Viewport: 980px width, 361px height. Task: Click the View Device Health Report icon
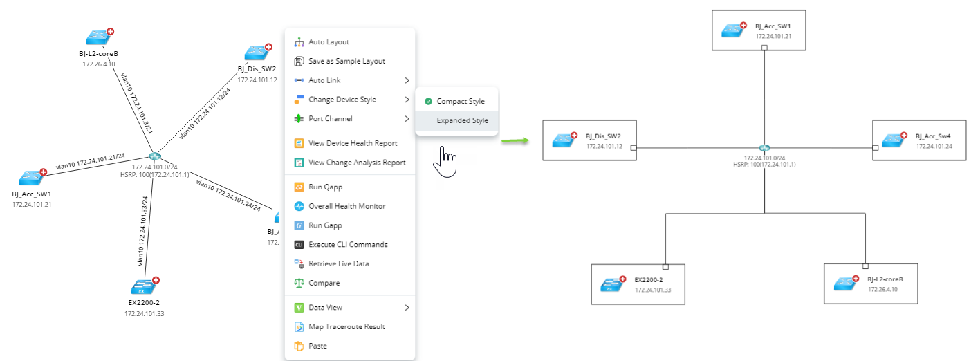pos(299,144)
